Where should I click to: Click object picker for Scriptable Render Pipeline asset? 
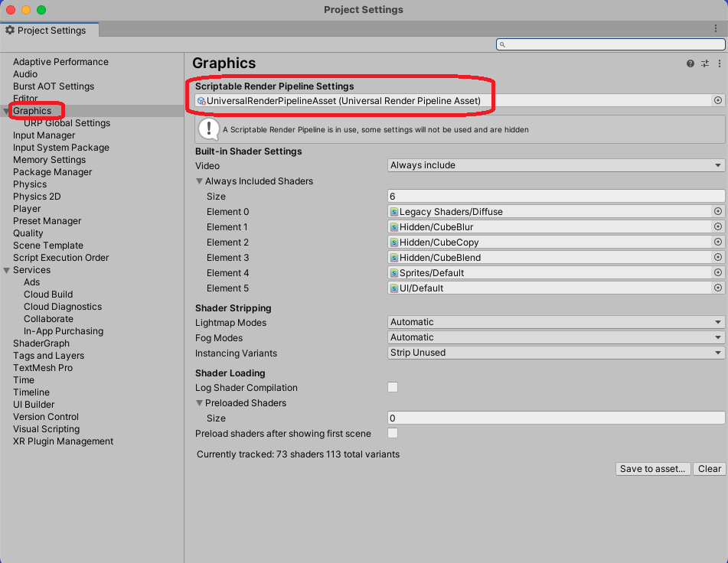click(718, 100)
